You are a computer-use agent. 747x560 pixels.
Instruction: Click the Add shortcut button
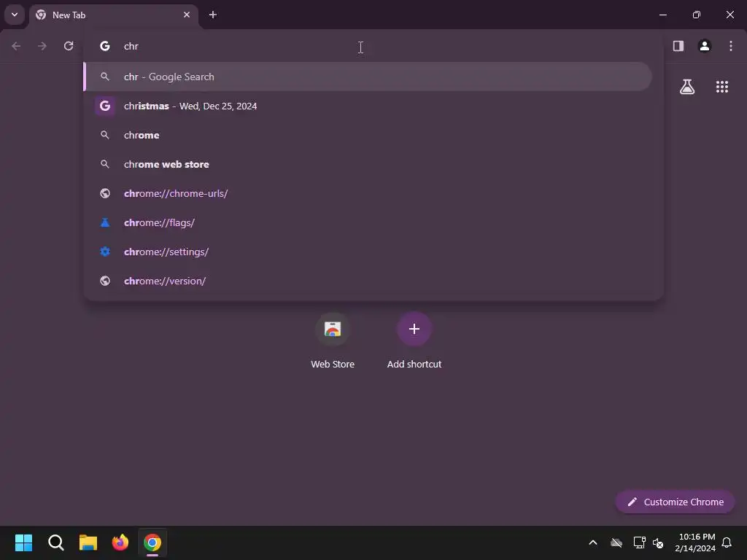[x=414, y=341]
